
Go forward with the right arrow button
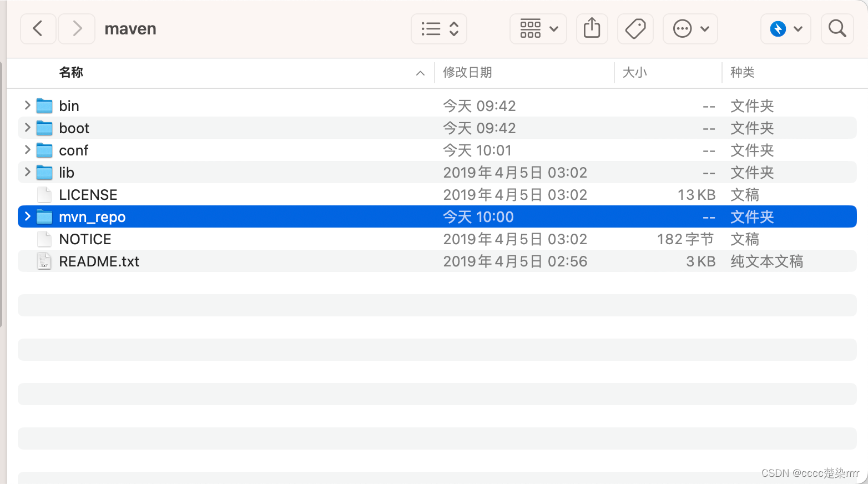[77, 28]
